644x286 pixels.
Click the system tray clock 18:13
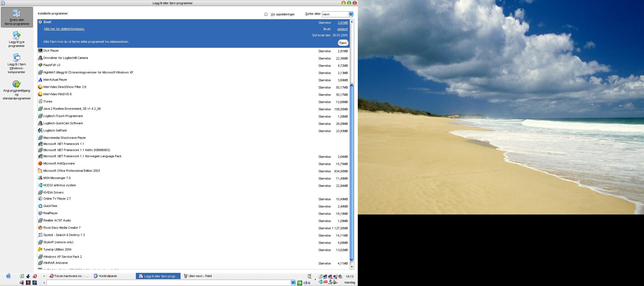(349, 277)
